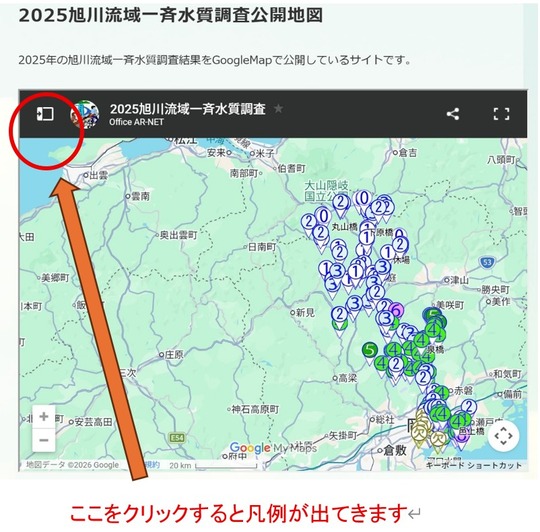Click the Office AR-NET profile avatar
This screenshot has width=540, height=532.
84,115
